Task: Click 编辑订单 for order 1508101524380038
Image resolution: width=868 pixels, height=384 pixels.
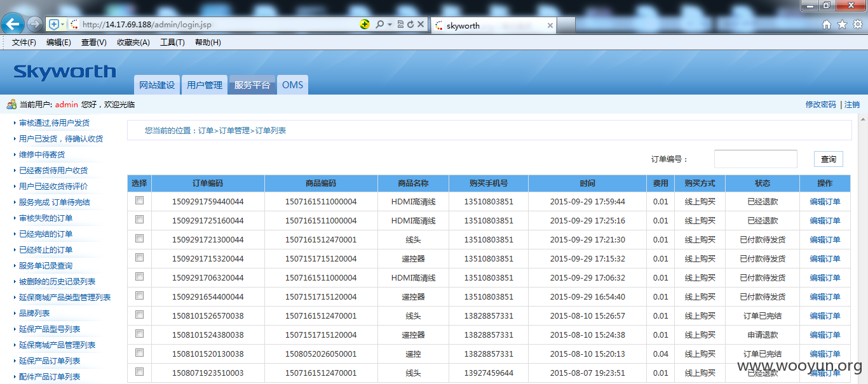Action: coord(825,335)
